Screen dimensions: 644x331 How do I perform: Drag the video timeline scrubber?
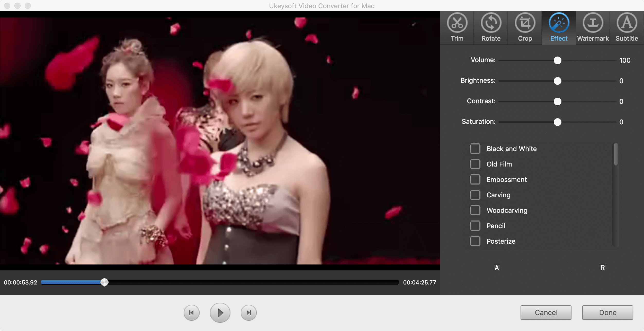[x=105, y=282]
